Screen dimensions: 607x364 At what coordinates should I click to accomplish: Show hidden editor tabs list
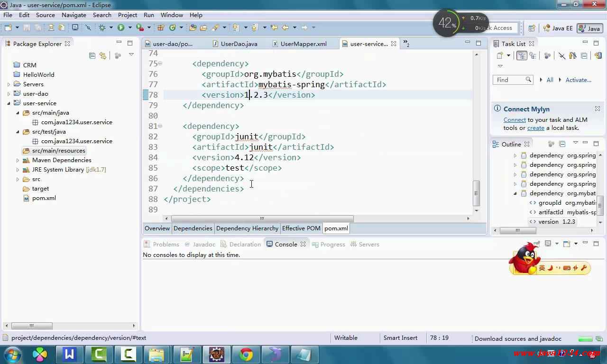[x=406, y=44]
